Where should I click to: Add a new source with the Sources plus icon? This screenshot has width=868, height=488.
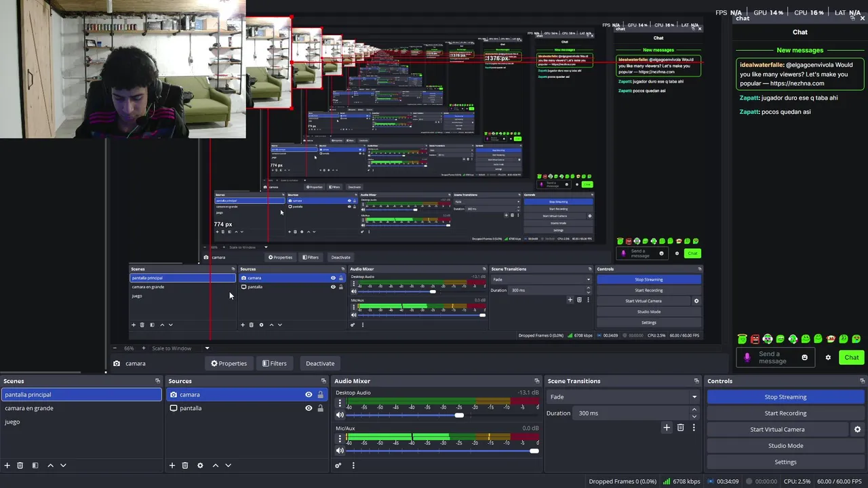coord(172,466)
